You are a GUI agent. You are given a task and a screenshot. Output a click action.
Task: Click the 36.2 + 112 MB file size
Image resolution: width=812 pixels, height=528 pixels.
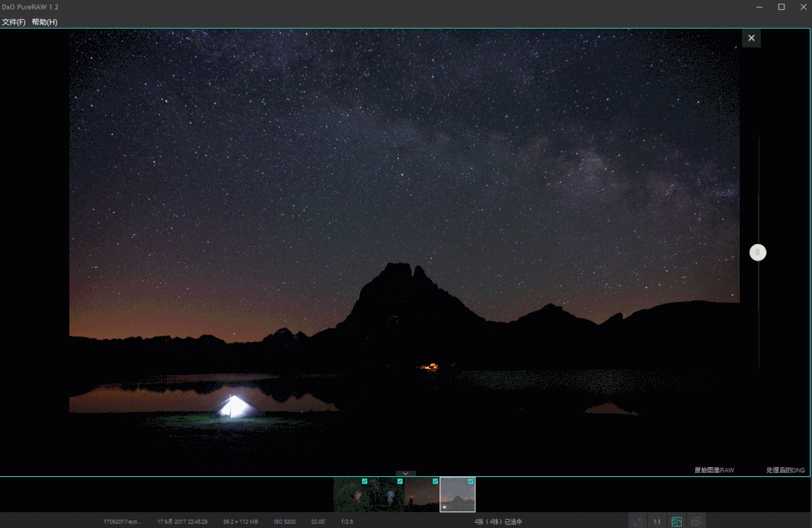[240, 522]
